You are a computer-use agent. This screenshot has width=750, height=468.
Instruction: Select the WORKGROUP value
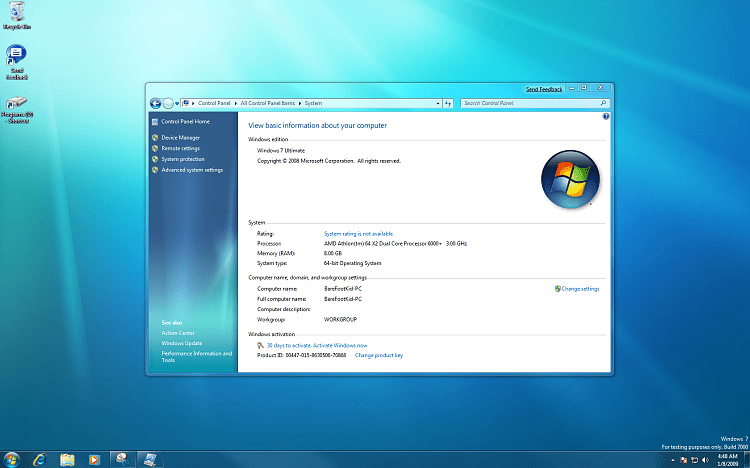click(341, 320)
